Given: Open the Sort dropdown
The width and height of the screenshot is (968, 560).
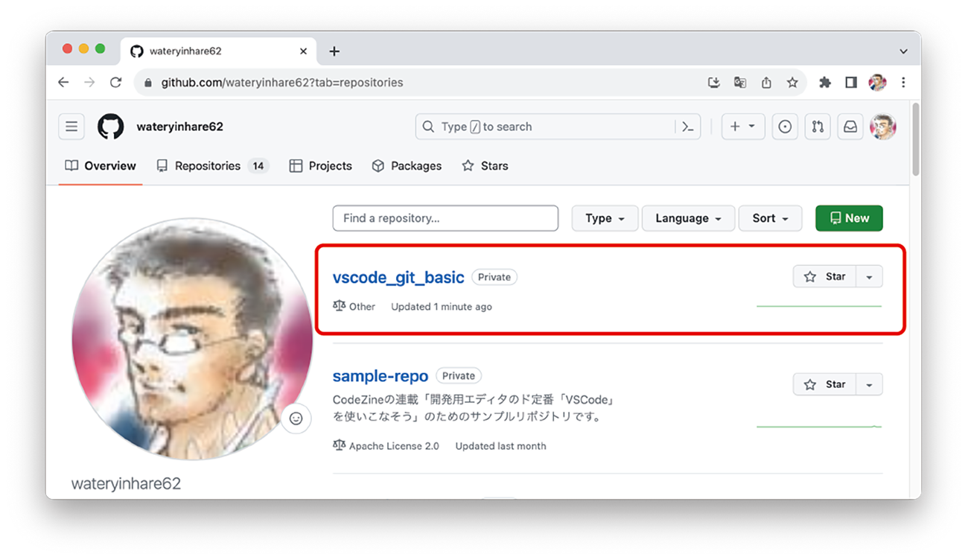Looking at the screenshot, I should (x=770, y=218).
